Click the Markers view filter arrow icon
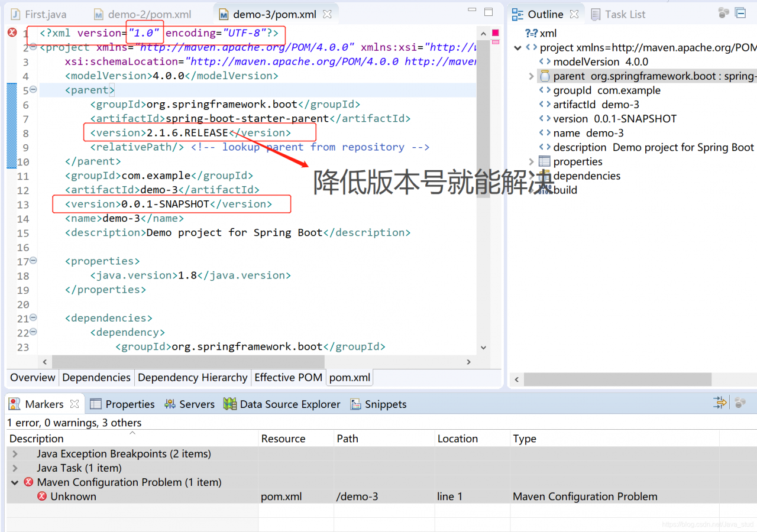 [x=720, y=403]
